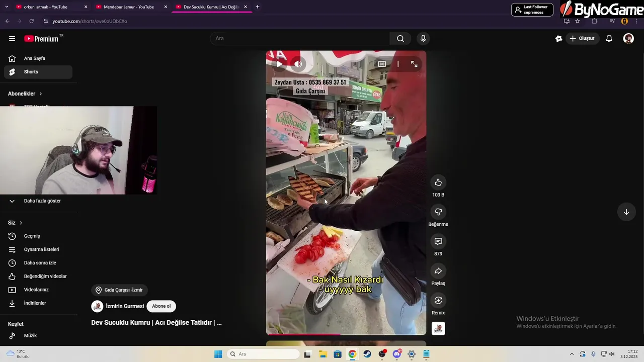Open the notifications bell
The width and height of the screenshot is (644, 362).
[x=609, y=39]
